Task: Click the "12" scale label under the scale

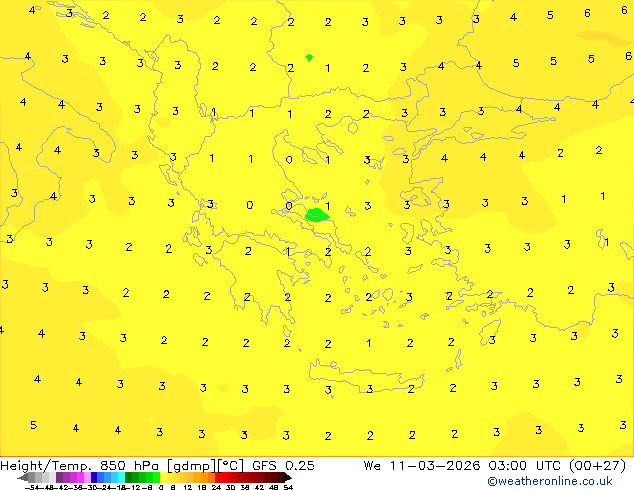Action: (x=188, y=487)
